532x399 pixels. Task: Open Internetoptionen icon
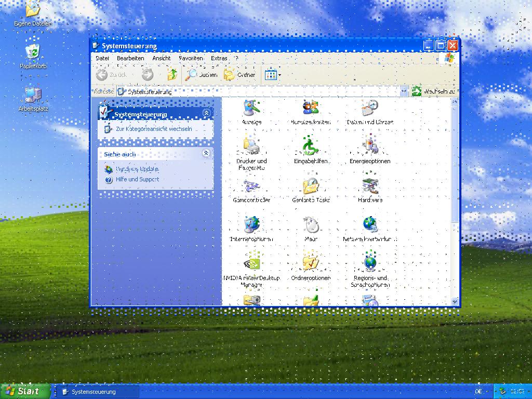pyautogui.click(x=251, y=229)
